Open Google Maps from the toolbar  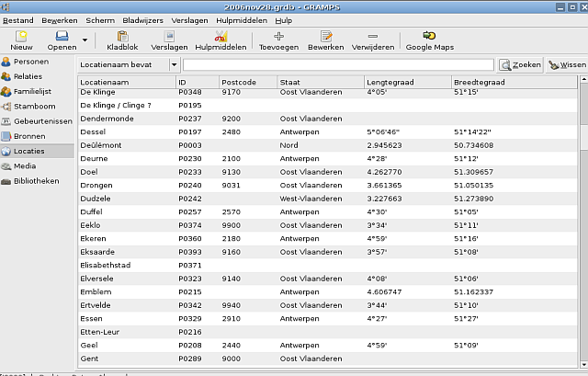point(430,40)
